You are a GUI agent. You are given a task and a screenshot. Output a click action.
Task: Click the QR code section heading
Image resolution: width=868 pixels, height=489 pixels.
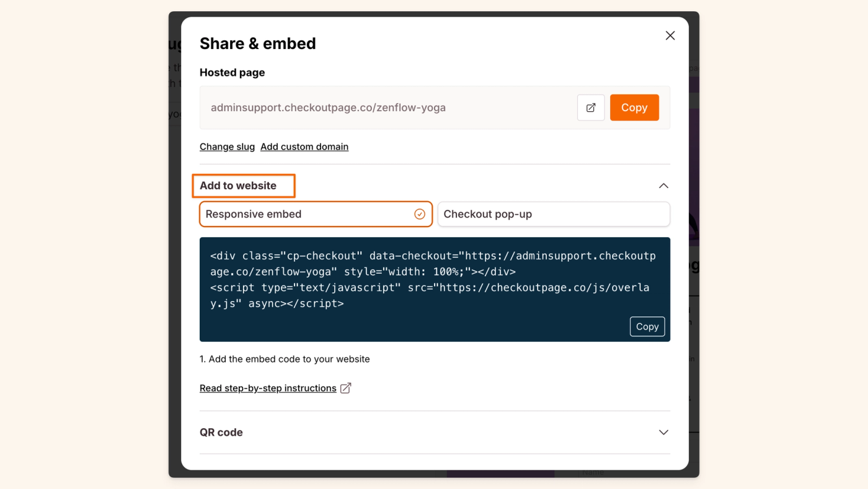221,433
